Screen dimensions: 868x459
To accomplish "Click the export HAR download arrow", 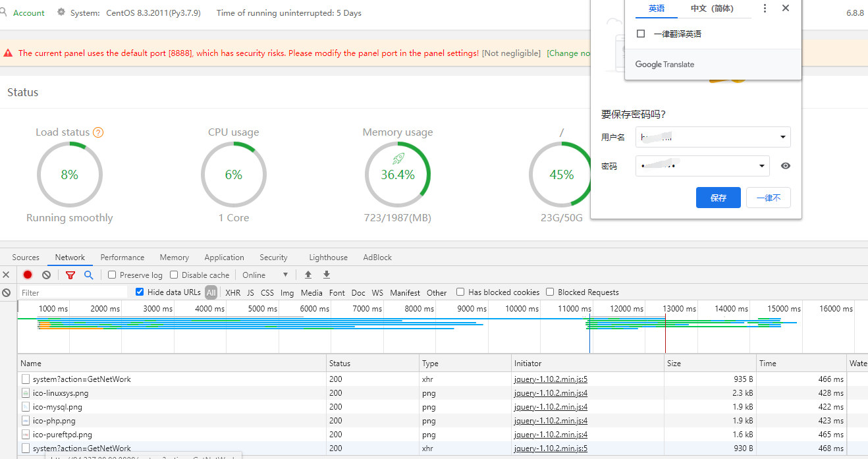I will 326,275.
